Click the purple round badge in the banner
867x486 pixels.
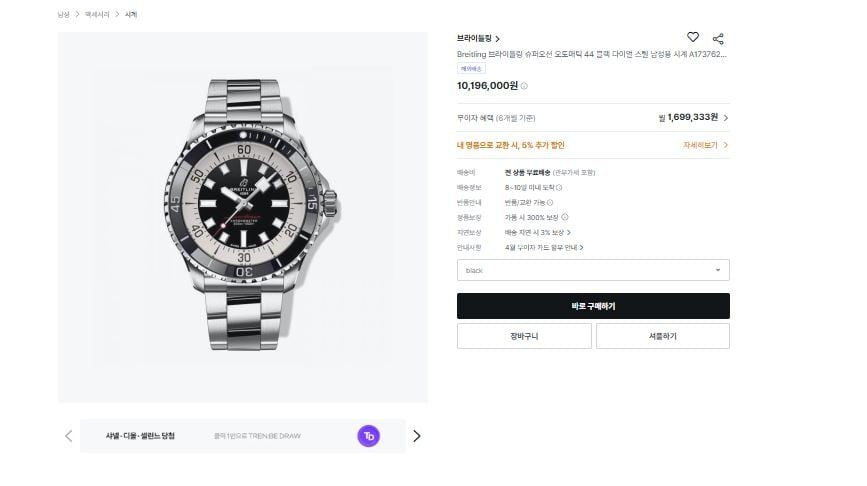pos(368,435)
